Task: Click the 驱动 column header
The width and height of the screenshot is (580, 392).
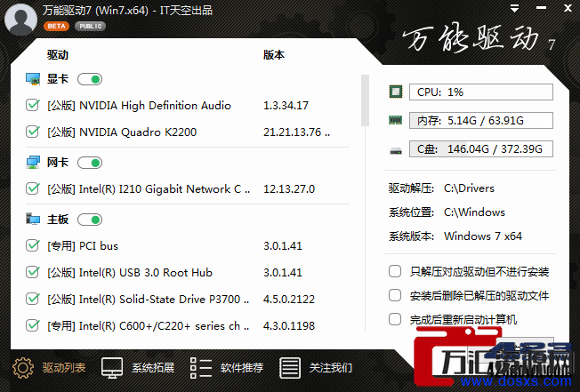Action: point(58,55)
